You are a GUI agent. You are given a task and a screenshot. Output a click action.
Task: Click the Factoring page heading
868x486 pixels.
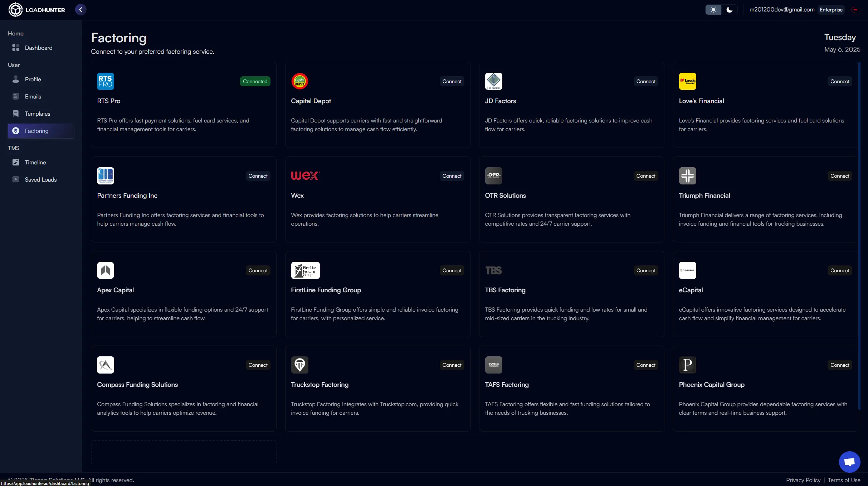(119, 38)
